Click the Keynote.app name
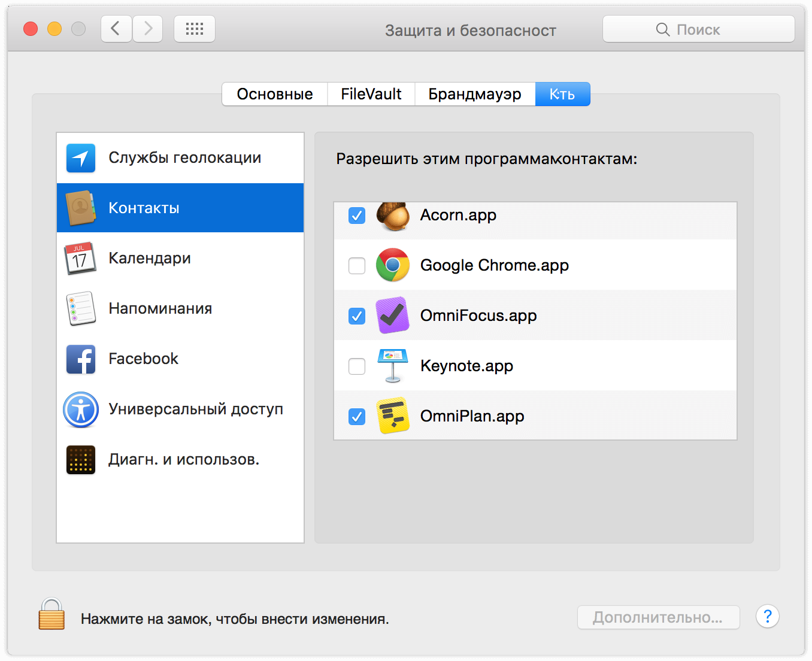812x661 pixels. click(x=467, y=366)
